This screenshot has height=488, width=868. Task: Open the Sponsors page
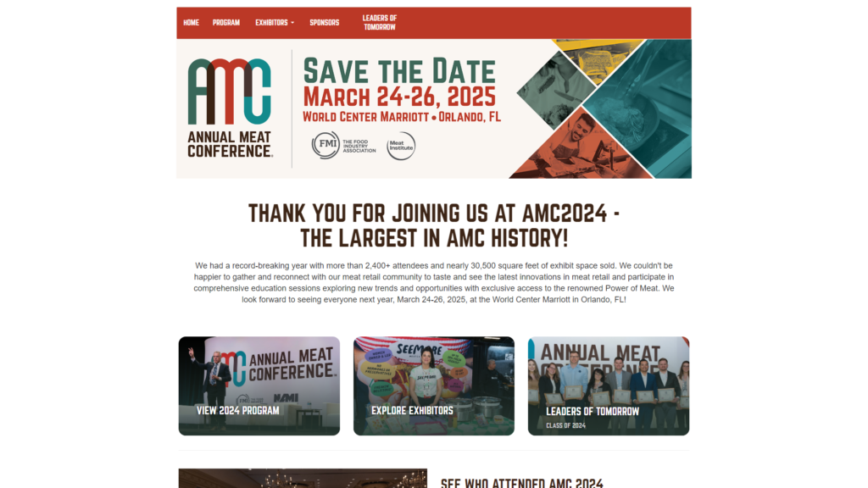click(x=325, y=23)
